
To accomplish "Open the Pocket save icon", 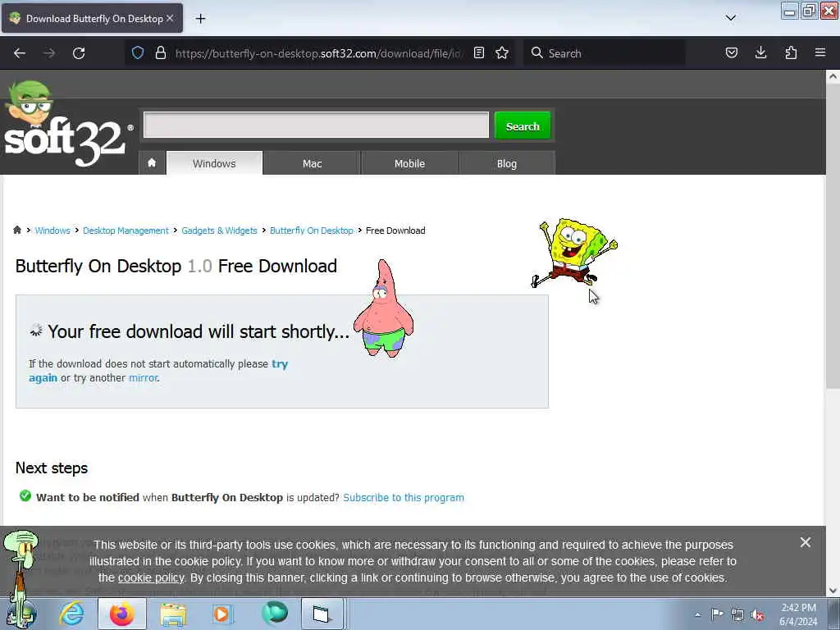I will (731, 53).
